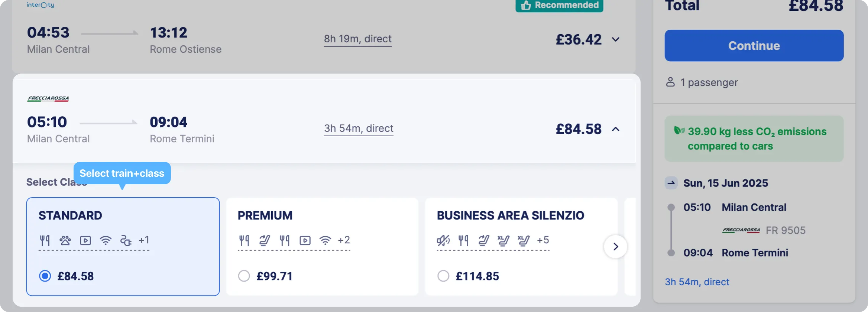Expand the £36.42 InterCity fare chevron
Image resolution: width=868 pixels, height=312 pixels.
(x=616, y=39)
